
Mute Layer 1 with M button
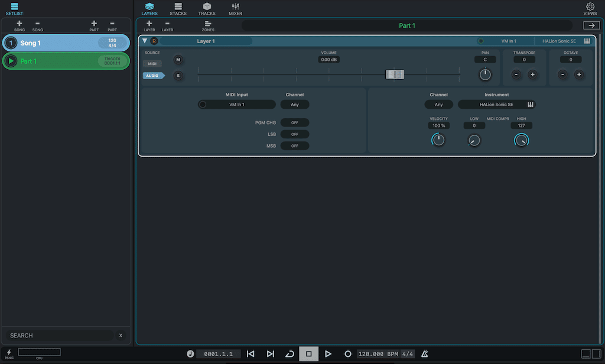pyautogui.click(x=178, y=60)
